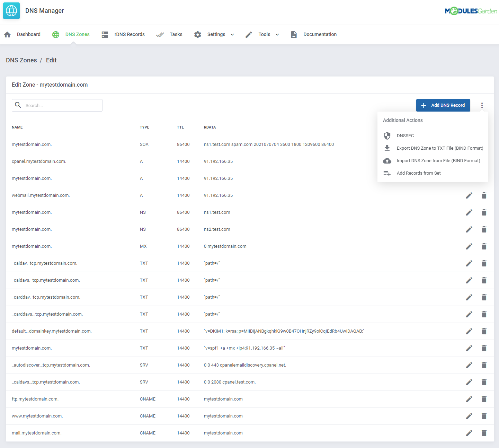Click the ModulesGarden logo

(x=471, y=11)
